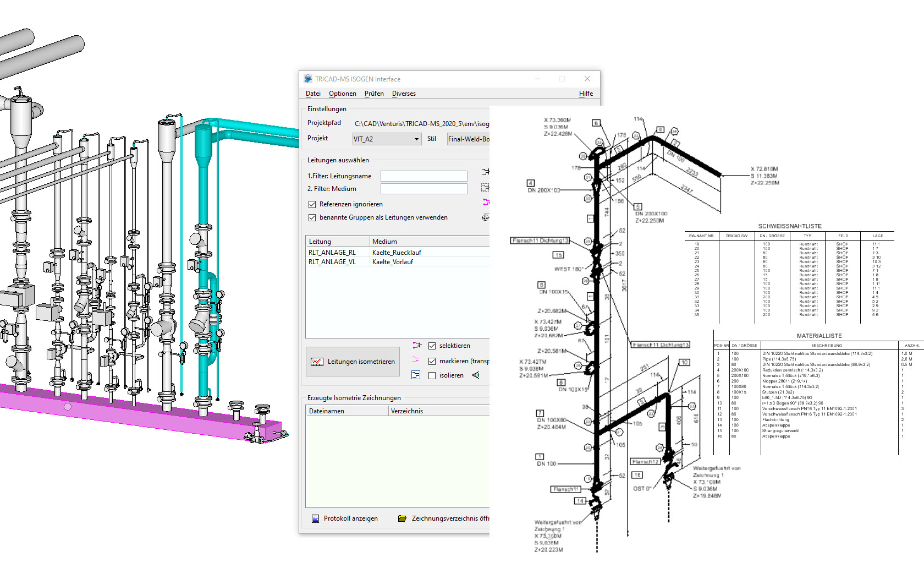Click the TRICAD-MS ISOGEN title bar icon
The height and width of the screenshot is (579, 924).
pyautogui.click(x=307, y=78)
